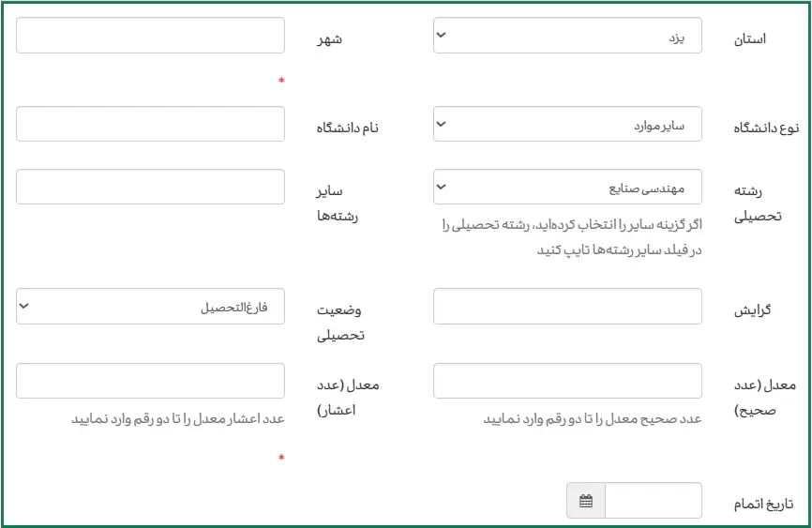This screenshot has width=812, height=528.
Task: Click the وضعیت تحصیلی label text
Action: coord(341,322)
